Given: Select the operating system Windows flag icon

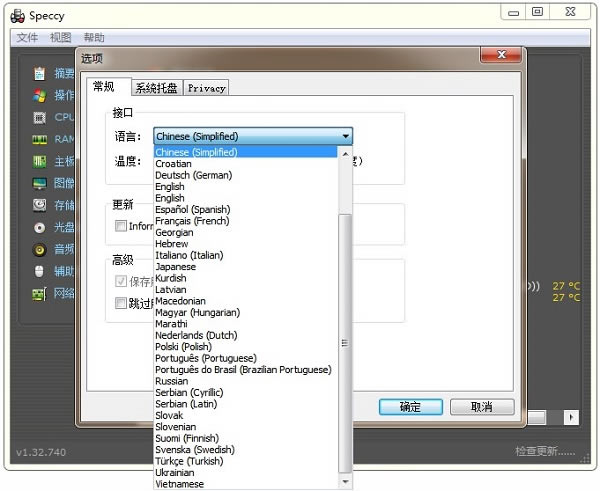Looking at the screenshot, I should (39, 96).
